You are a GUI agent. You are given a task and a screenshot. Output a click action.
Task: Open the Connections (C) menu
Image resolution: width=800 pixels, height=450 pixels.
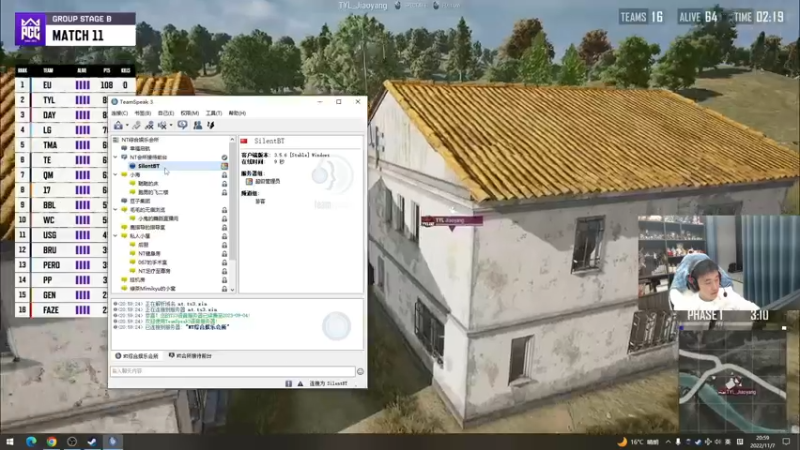click(119, 113)
